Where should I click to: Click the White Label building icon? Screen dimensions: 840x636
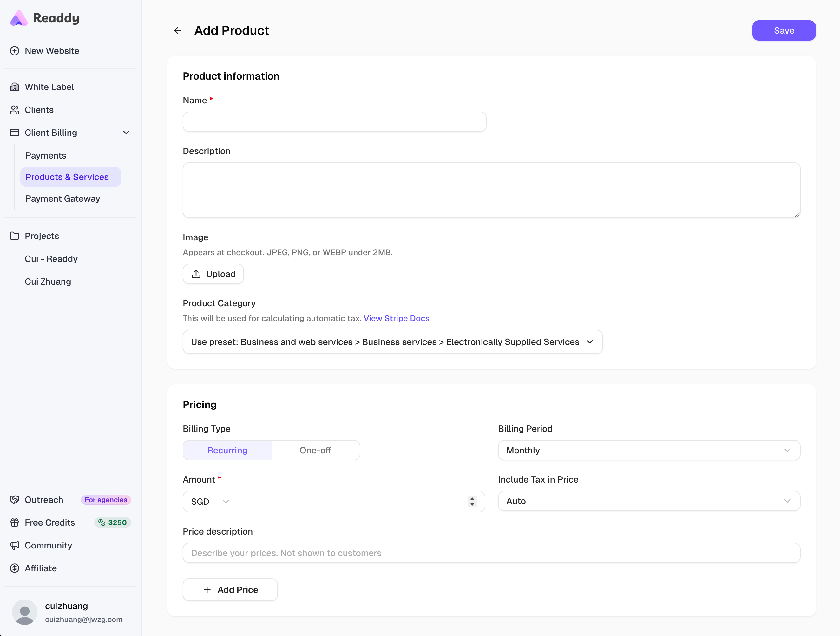tap(14, 87)
